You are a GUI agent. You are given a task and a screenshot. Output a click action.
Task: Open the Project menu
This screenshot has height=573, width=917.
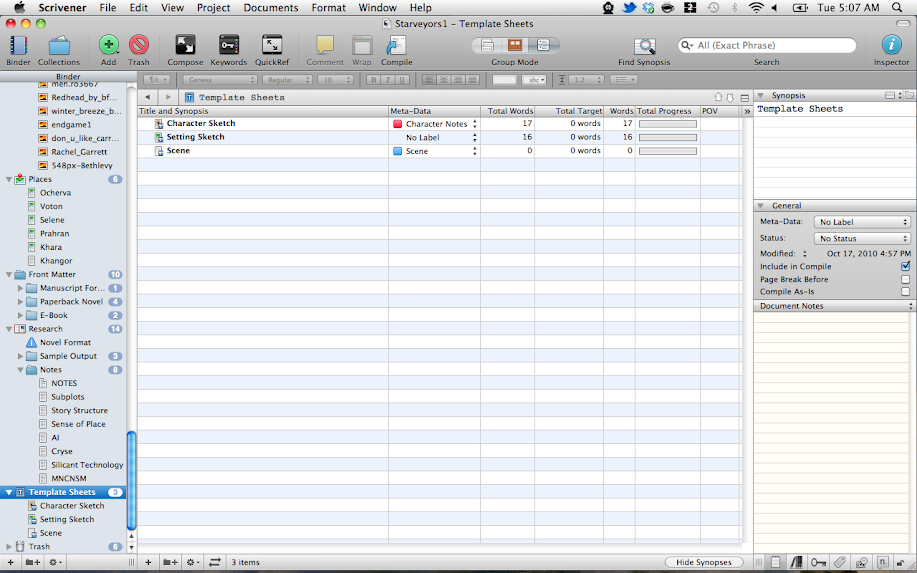point(213,8)
